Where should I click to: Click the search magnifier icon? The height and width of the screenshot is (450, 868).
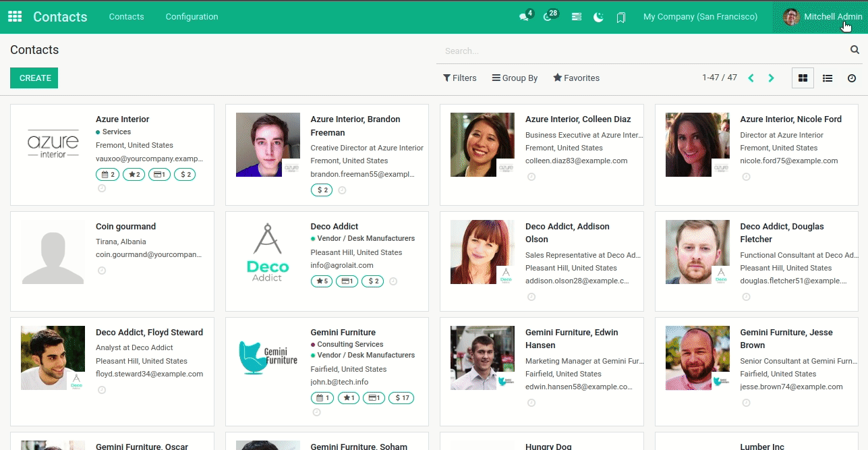tap(855, 50)
